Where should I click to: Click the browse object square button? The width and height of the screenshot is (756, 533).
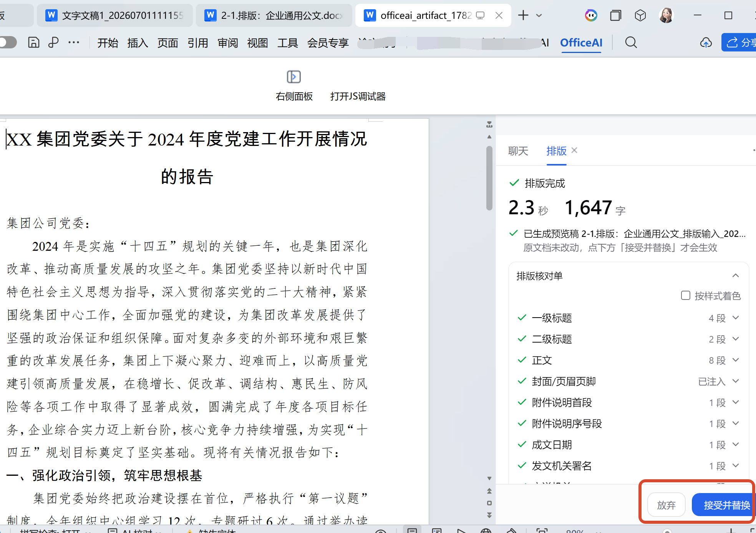tap(489, 503)
